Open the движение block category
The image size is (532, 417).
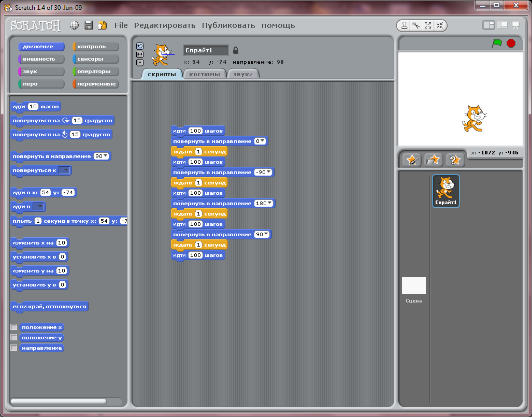click(41, 47)
